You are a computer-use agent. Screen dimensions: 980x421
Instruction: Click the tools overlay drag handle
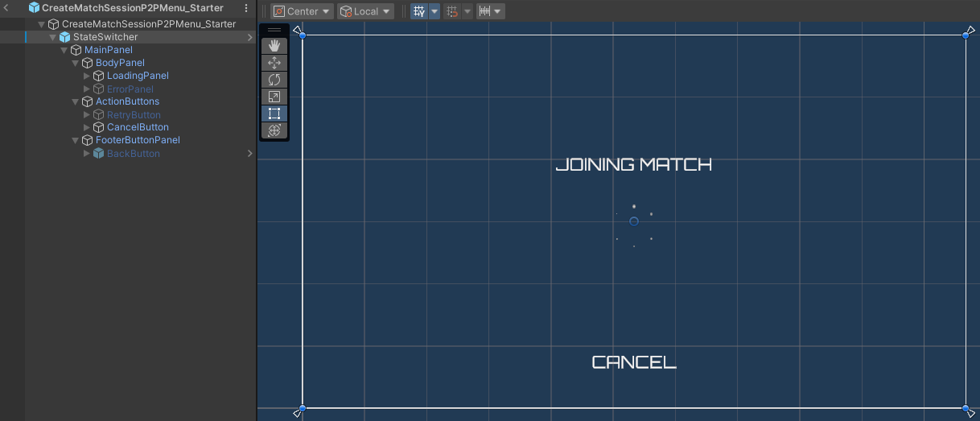click(274, 31)
